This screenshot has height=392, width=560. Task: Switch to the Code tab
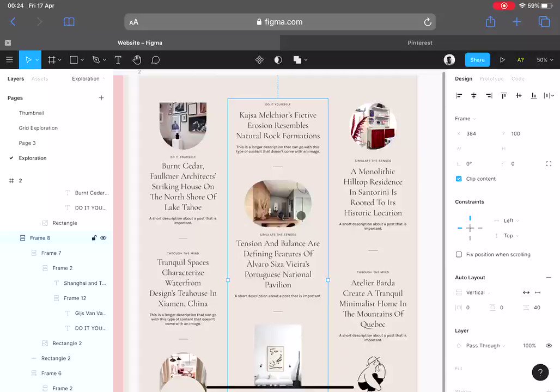pyautogui.click(x=518, y=78)
